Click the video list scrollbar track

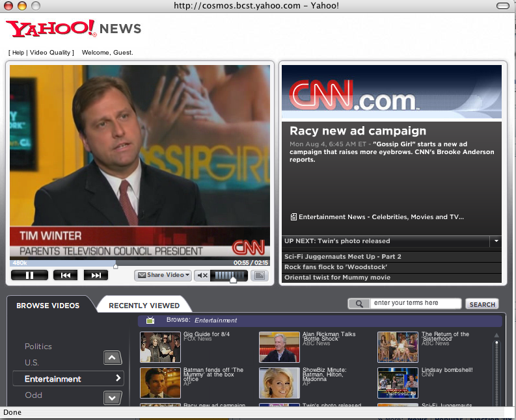coord(496,375)
